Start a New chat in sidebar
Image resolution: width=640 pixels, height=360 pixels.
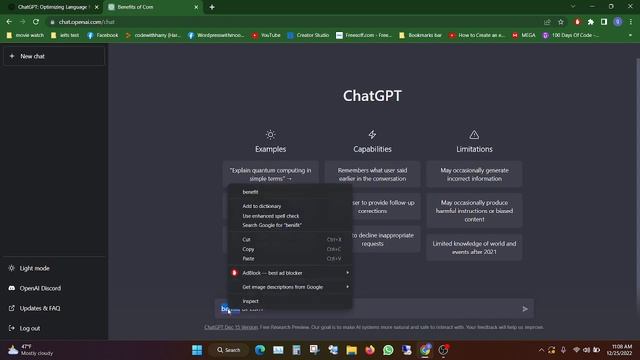pyautogui.click(x=54, y=56)
